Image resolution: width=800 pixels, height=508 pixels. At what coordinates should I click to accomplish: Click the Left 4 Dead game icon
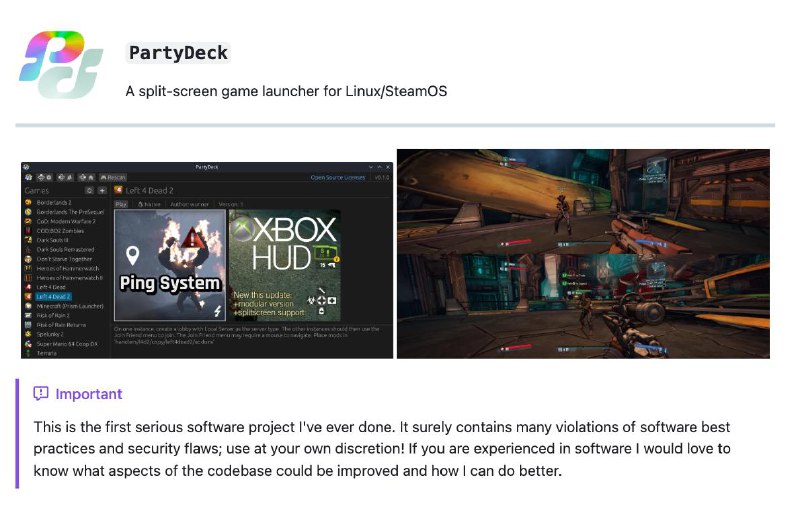pos(28,287)
